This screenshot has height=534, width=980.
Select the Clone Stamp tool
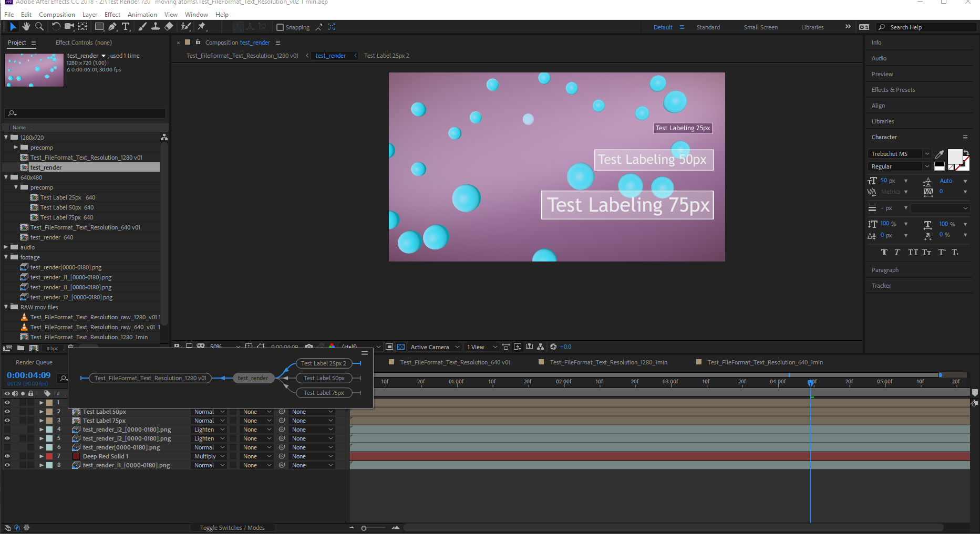[156, 27]
